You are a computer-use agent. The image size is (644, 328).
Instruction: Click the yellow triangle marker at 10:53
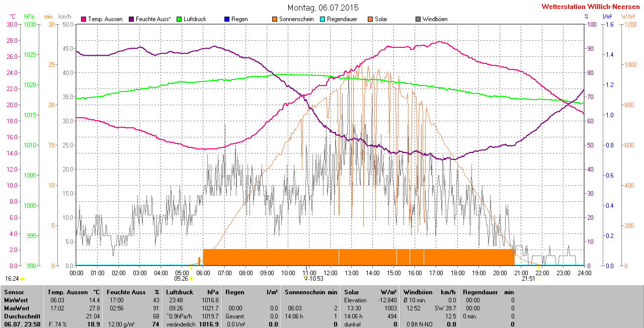tap(305, 278)
